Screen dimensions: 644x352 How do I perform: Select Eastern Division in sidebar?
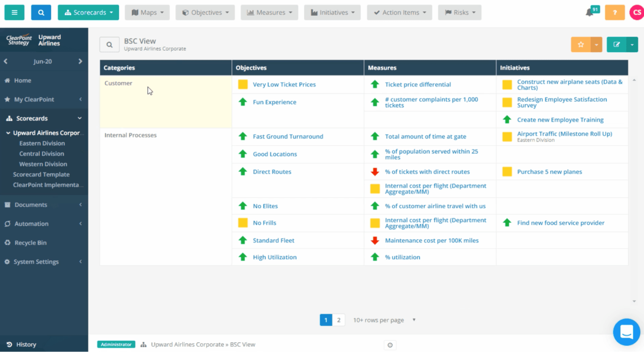(x=42, y=143)
